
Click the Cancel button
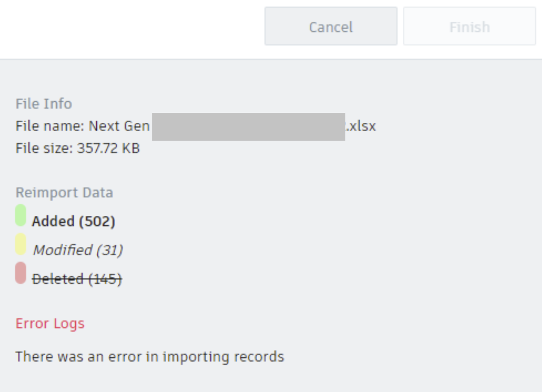point(331,26)
